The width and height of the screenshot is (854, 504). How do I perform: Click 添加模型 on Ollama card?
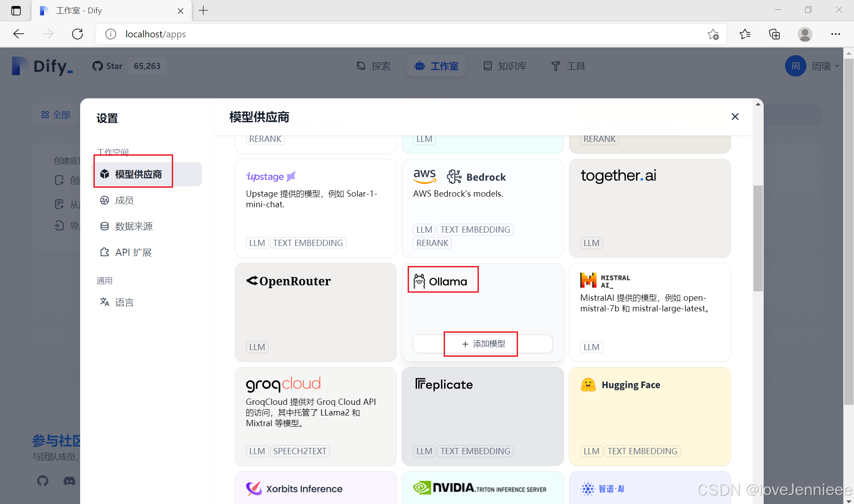pyautogui.click(x=482, y=344)
